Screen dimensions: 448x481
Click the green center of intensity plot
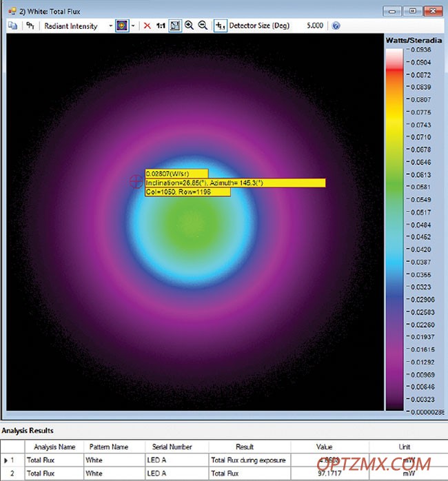pyautogui.click(x=192, y=224)
